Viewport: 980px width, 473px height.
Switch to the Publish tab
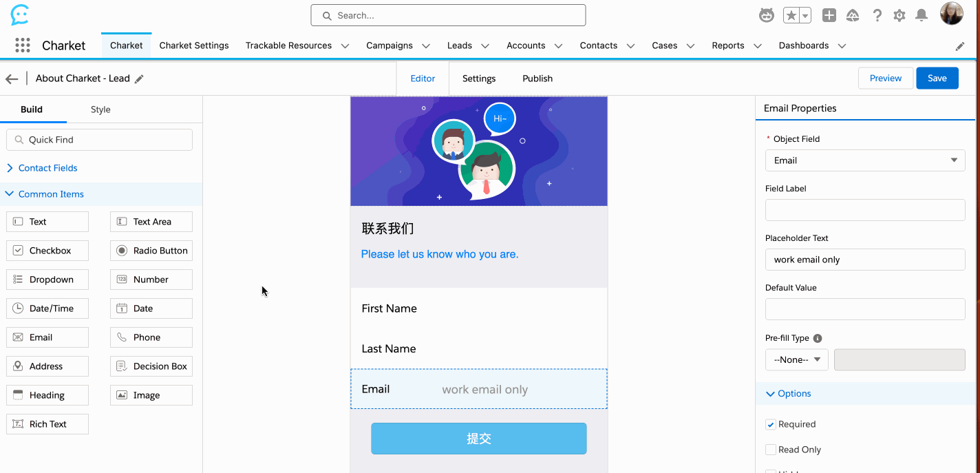click(x=537, y=78)
